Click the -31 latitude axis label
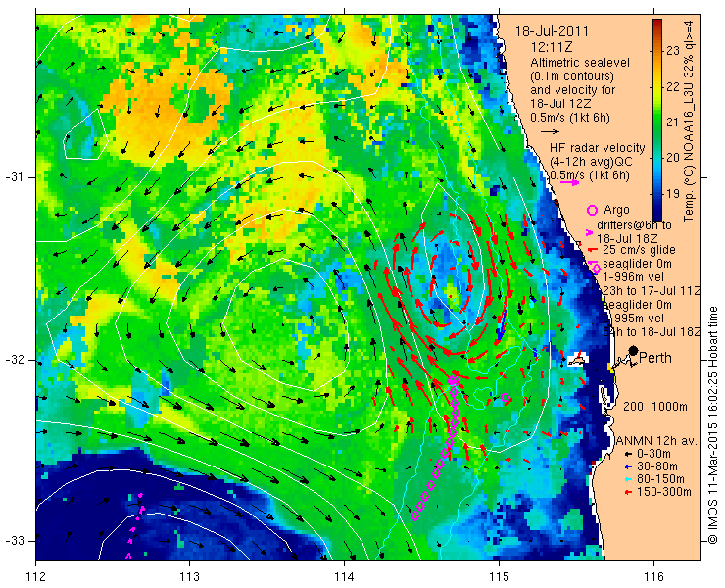 pyautogui.click(x=15, y=177)
